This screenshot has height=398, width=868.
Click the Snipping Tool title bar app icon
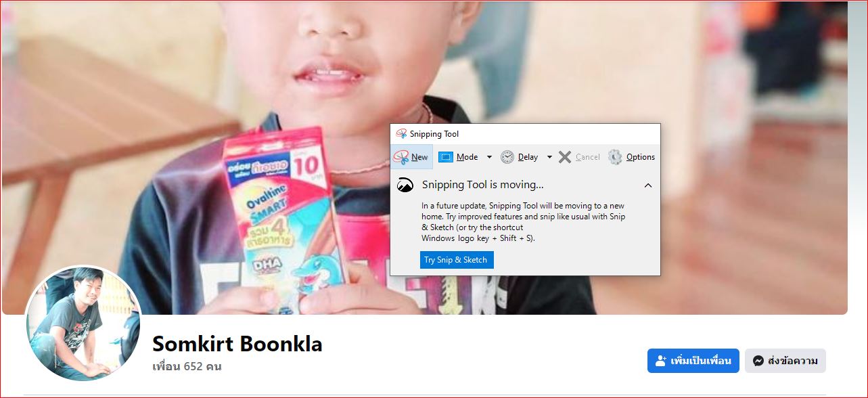point(401,133)
